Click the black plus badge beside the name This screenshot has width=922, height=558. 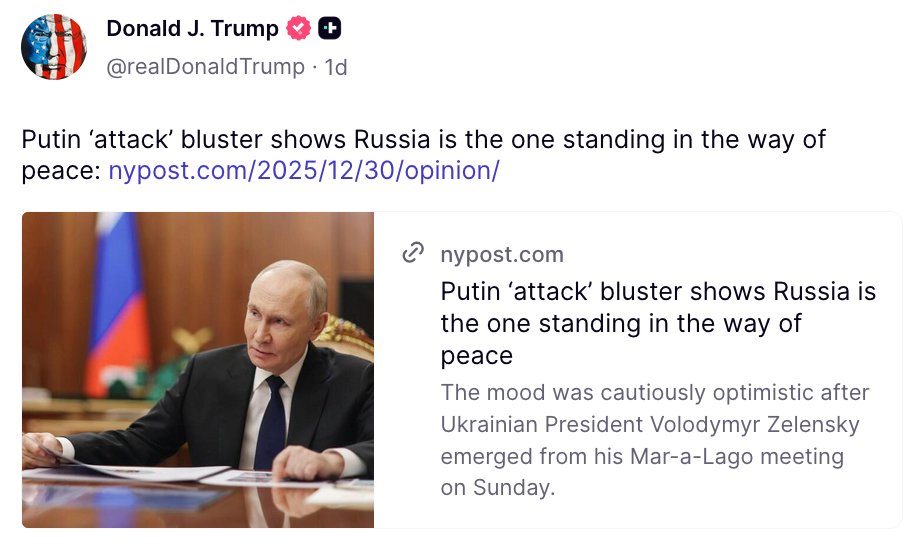click(330, 29)
